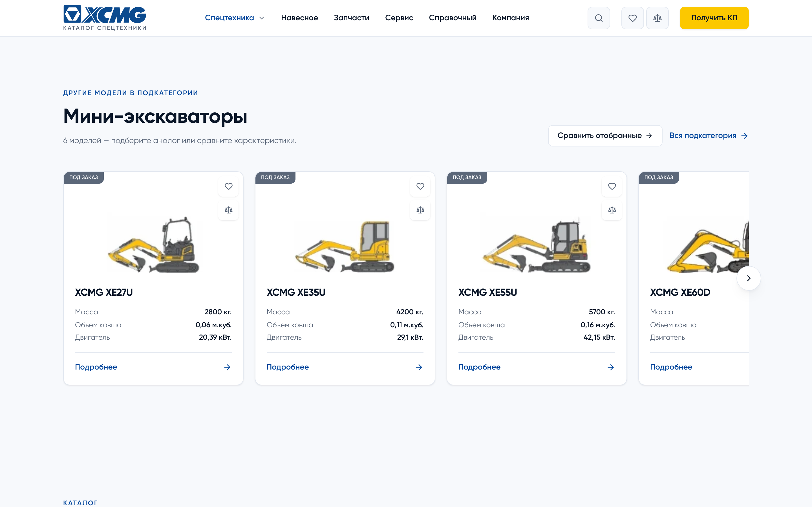Click heart icon on XE55U card
812x507 pixels.
click(612, 186)
